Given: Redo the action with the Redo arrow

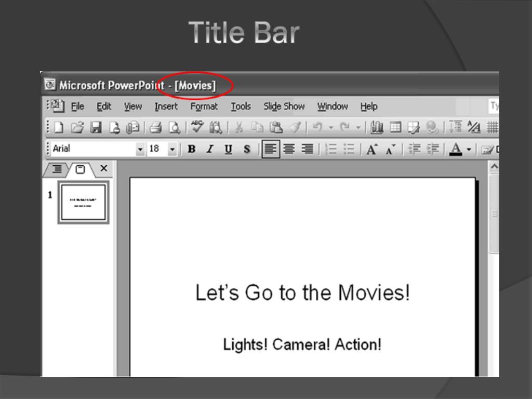Looking at the screenshot, I should (x=345, y=127).
